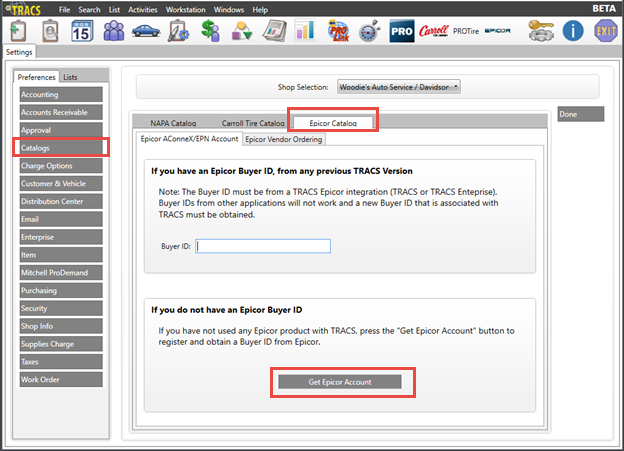
Task: Open the person with shapes icon
Action: (x=242, y=31)
